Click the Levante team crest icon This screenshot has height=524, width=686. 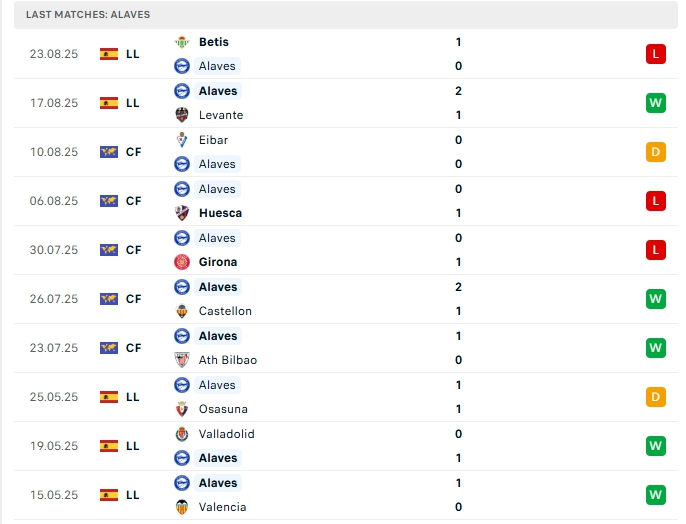pyautogui.click(x=182, y=115)
